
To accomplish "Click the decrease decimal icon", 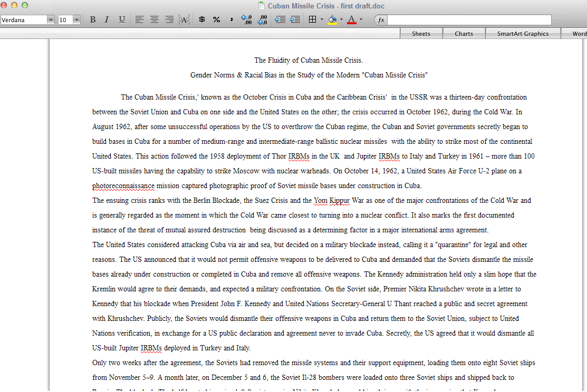I will tap(262, 19).
